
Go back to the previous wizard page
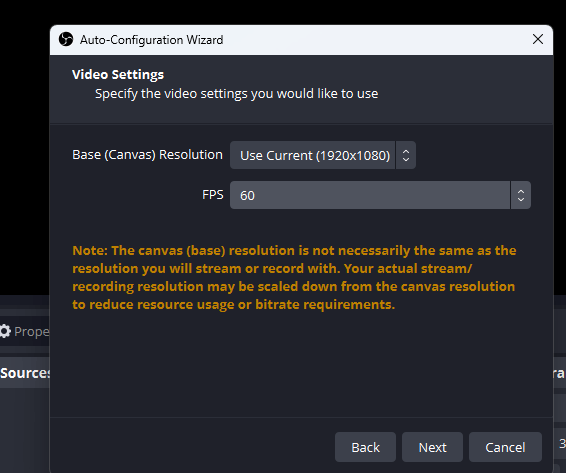365,447
